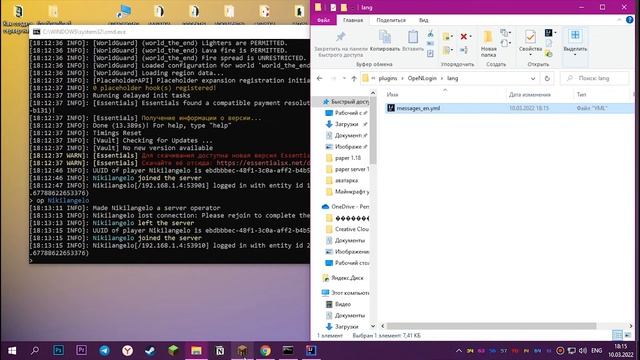
Task: Click the ENG language indicator in tray
Action: tap(597, 351)
